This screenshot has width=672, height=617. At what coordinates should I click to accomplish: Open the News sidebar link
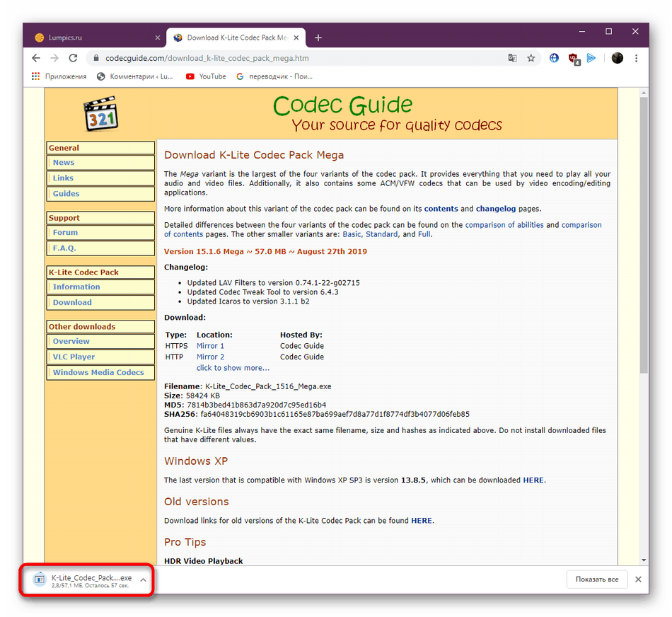(x=100, y=163)
